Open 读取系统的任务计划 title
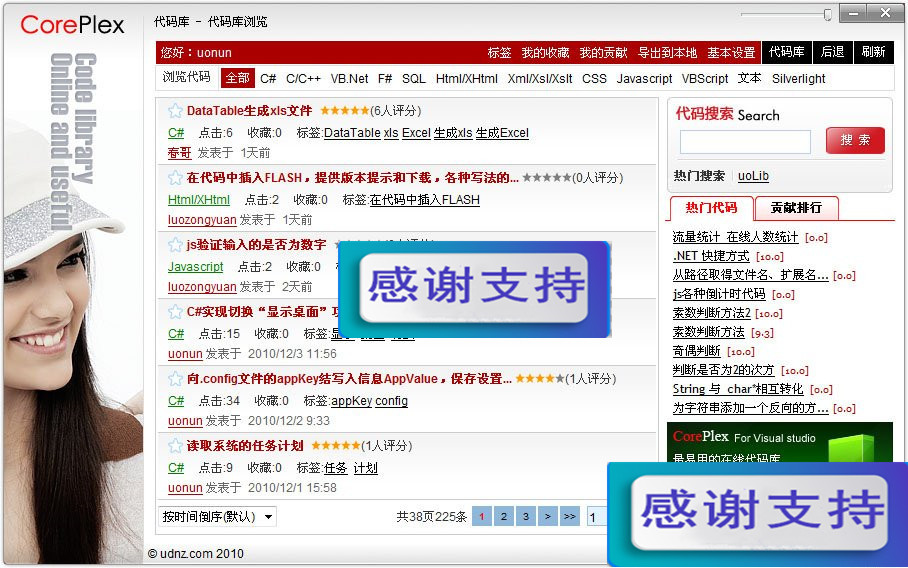908x568 pixels. click(245, 446)
